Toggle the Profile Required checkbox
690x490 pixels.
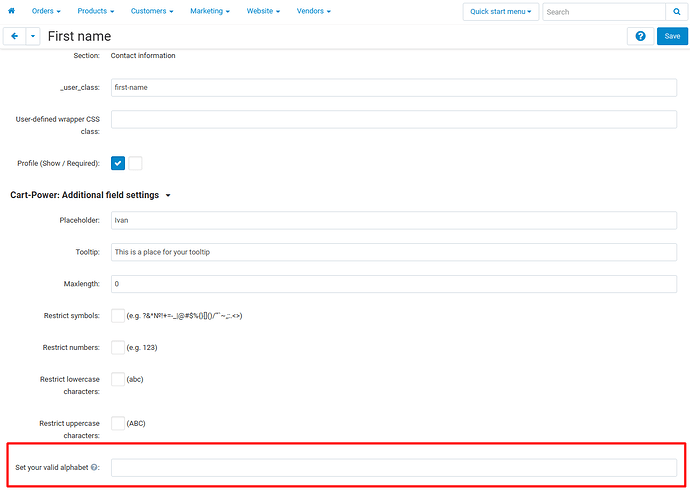[135, 163]
